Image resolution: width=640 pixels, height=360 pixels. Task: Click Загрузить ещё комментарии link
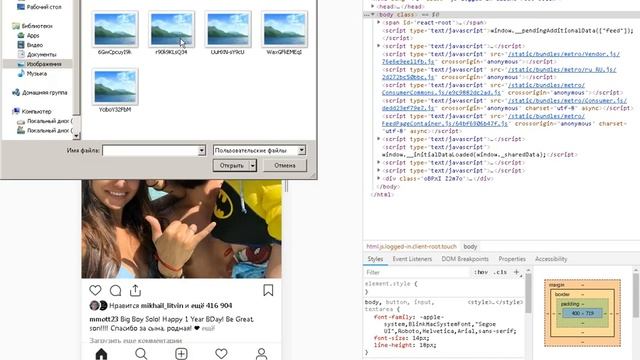click(136, 340)
